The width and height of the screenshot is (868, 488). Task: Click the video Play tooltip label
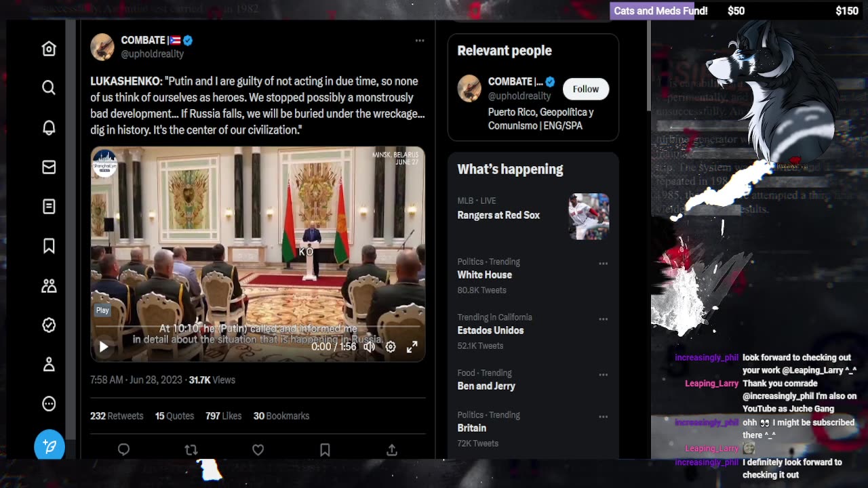pos(102,310)
